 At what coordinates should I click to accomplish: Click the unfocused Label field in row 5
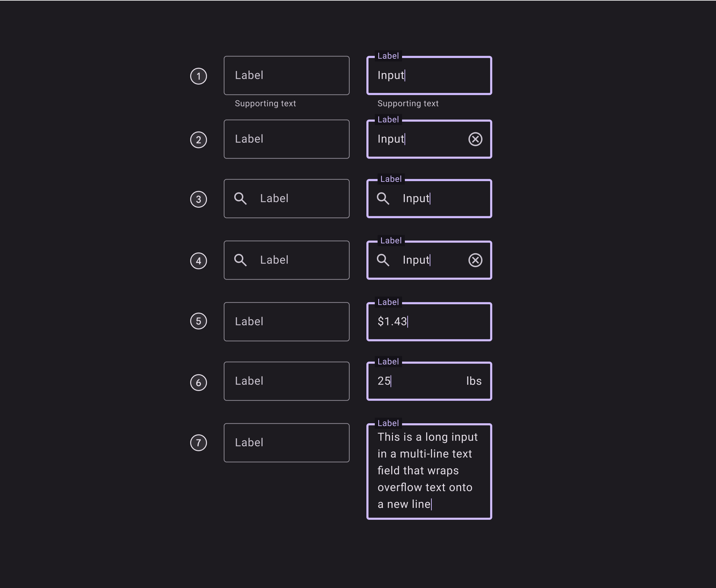(x=286, y=322)
